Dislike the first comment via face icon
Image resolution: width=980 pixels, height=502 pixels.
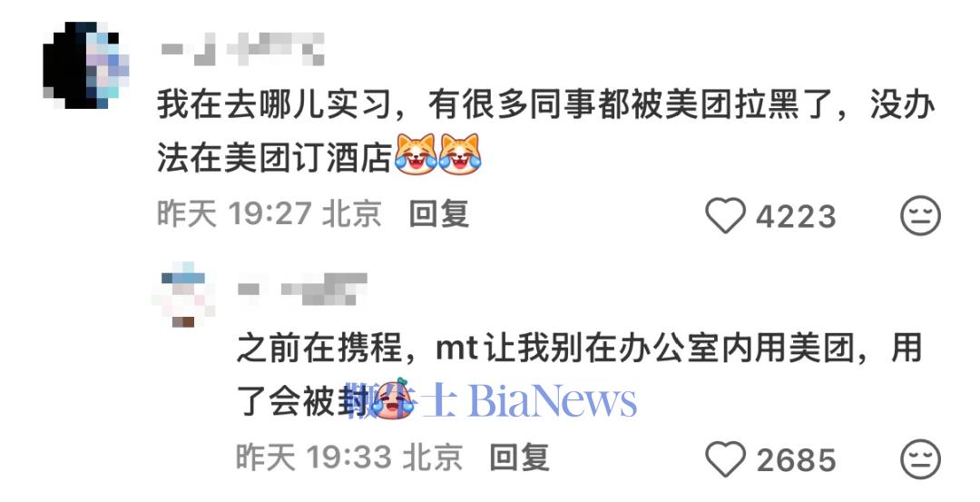pyautogui.click(x=920, y=216)
